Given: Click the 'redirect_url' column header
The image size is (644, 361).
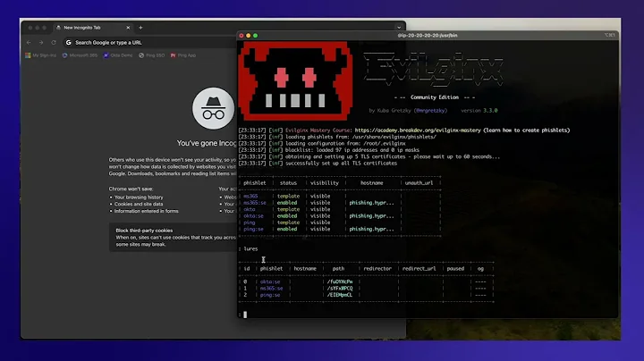Looking at the screenshot, I should pos(419,269).
